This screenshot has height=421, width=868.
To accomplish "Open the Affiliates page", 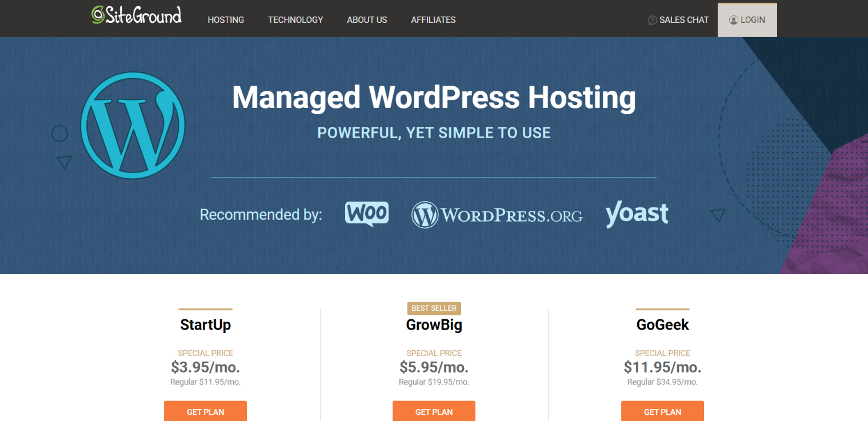I will (x=433, y=19).
